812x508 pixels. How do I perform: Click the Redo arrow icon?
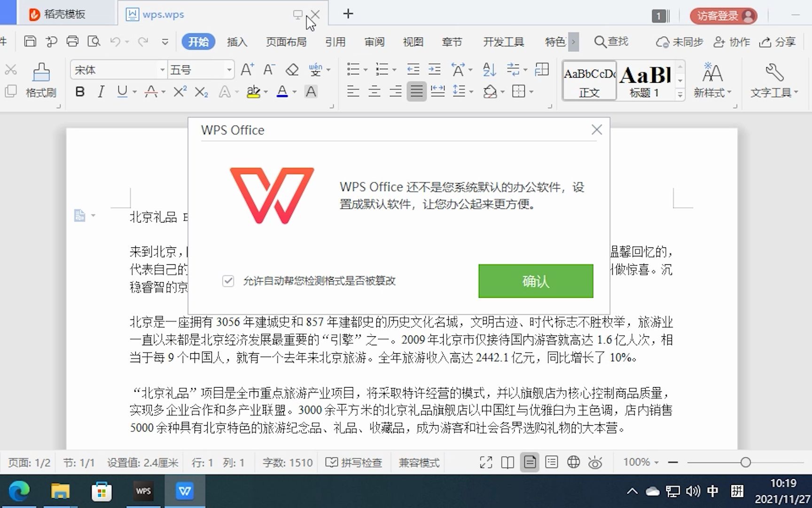click(x=143, y=41)
